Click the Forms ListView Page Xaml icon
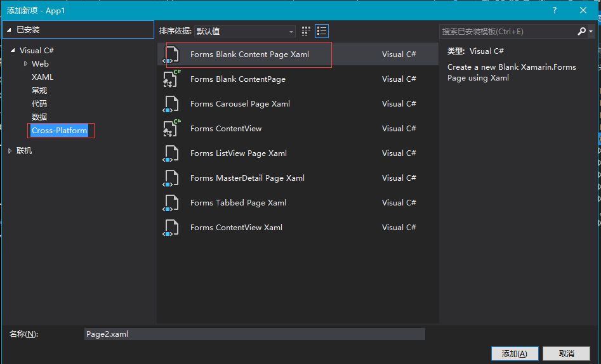The height and width of the screenshot is (364, 601). click(171, 153)
